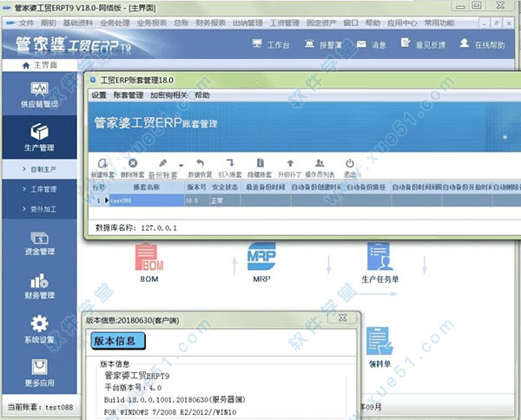Screen dimensions: 521x420
Task: Expand the 自制生产 submenu item
Action: 40,169
